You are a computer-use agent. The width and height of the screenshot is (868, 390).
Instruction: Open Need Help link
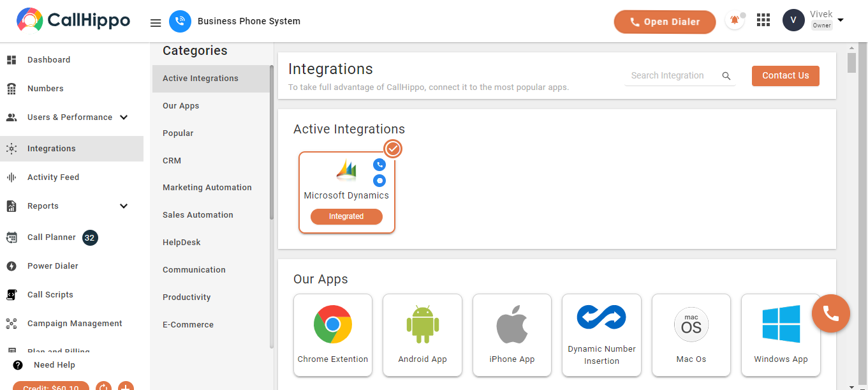[x=54, y=365]
